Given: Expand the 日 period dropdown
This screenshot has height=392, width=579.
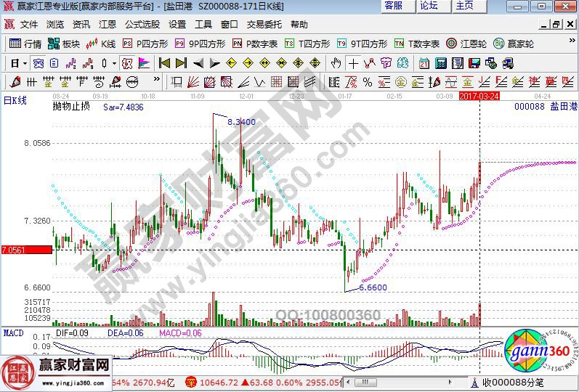Looking at the screenshot, I should [x=18, y=63].
